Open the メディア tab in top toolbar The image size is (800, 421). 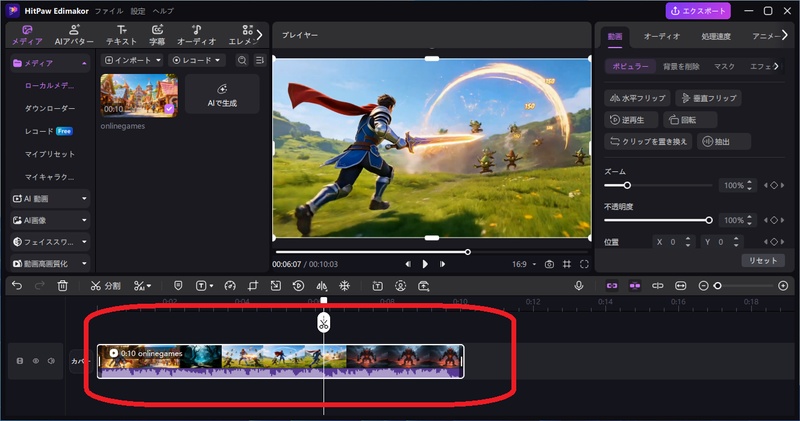pyautogui.click(x=27, y=35)
